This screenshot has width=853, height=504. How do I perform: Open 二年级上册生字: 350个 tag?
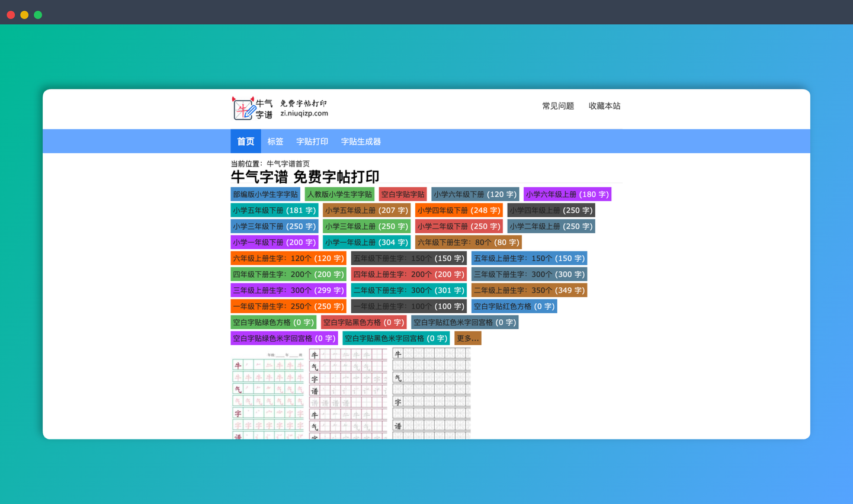[529, 290]
